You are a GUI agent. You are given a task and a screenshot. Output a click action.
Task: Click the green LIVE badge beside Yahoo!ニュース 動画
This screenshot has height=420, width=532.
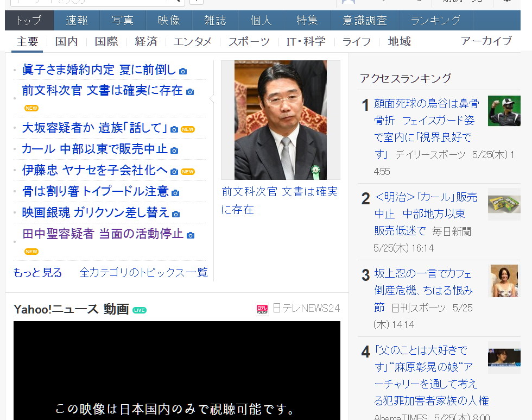(140, 310)
